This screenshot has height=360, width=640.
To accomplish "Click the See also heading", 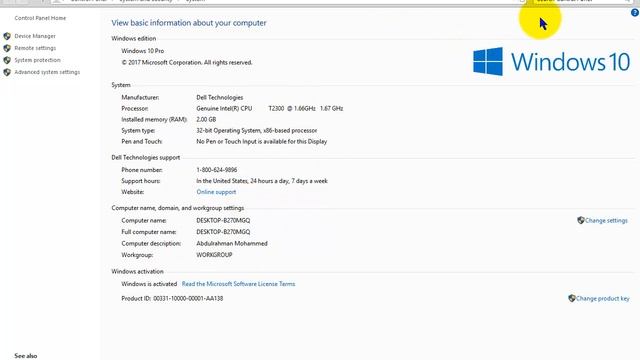I will [26, 356].
